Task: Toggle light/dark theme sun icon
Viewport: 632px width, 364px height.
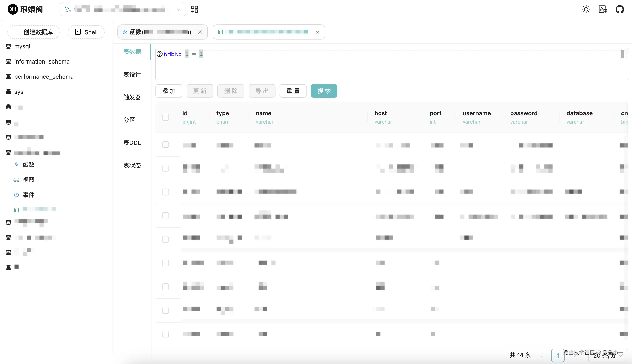Action: [x=586, y=9]
